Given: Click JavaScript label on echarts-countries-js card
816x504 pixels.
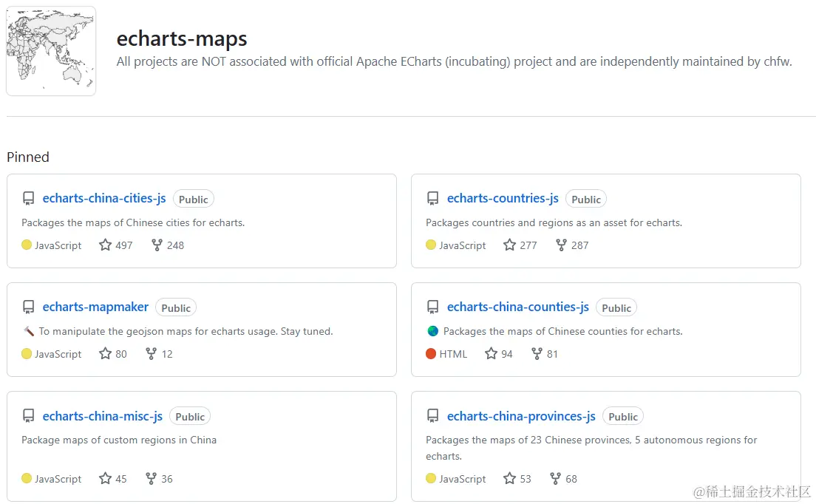Looking at the screenshot, I should click(x=462, y=245).
